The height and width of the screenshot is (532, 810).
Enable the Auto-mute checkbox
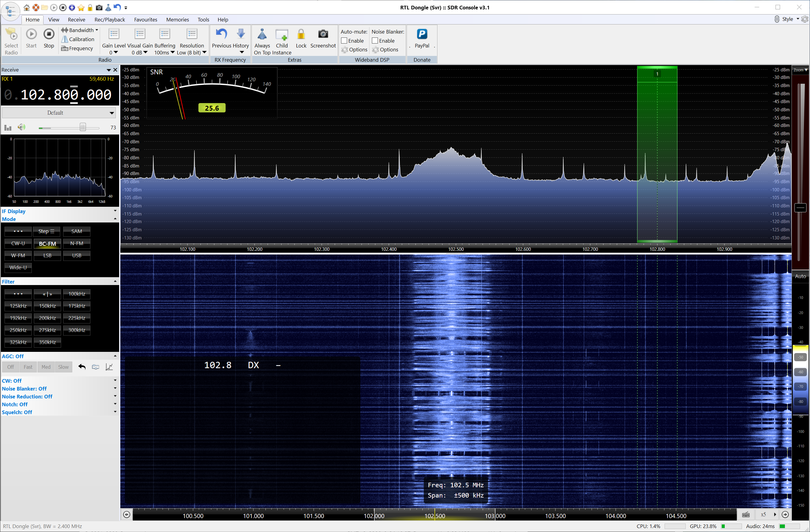coord(344,41)
